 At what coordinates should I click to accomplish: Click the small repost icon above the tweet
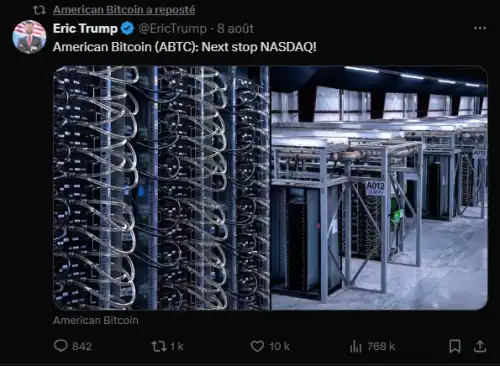point(39,10)
